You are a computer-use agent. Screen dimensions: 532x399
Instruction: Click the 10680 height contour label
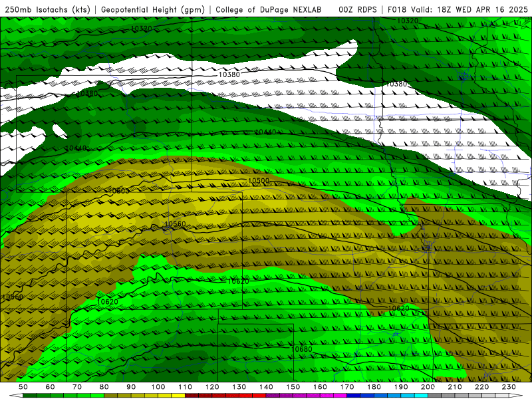(302, 349)
